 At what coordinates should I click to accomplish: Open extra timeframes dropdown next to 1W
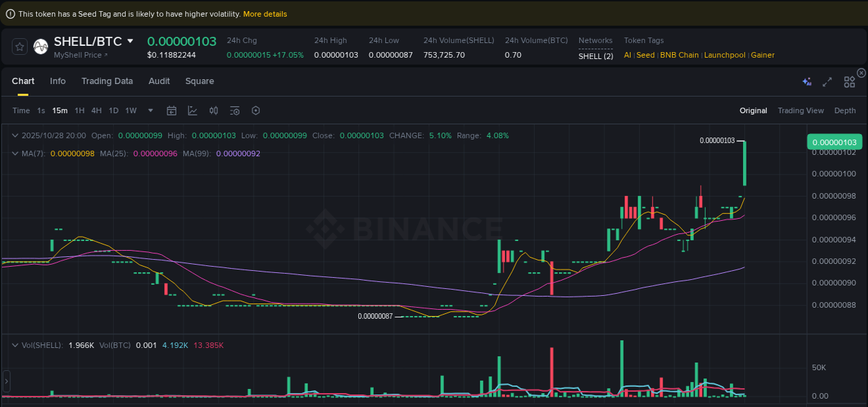150,110
